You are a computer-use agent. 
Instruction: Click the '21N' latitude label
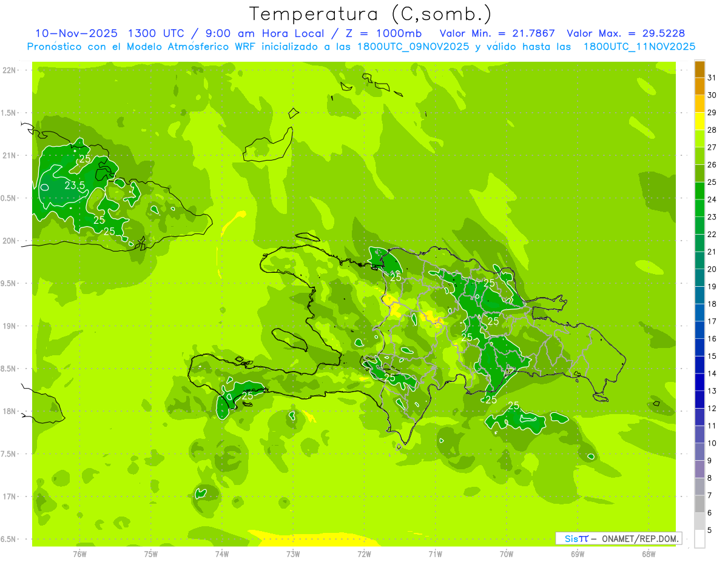point(8,156)
